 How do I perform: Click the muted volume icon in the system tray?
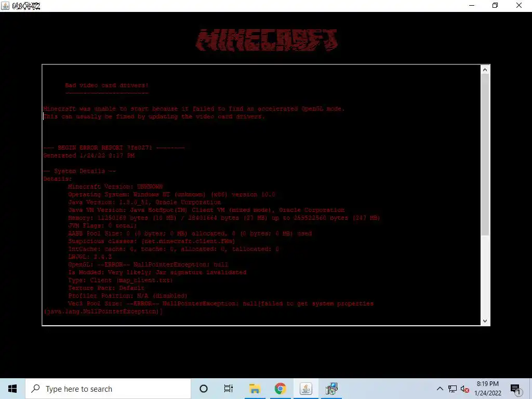465,389
